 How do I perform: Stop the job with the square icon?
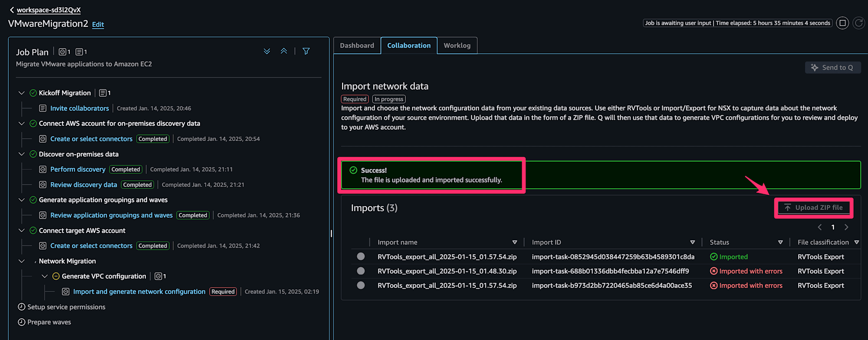click(x=842, y=23)
